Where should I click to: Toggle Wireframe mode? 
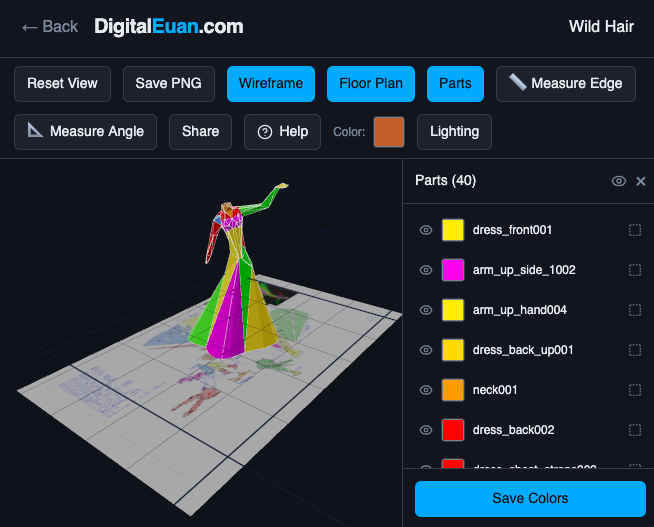(271, 84)
